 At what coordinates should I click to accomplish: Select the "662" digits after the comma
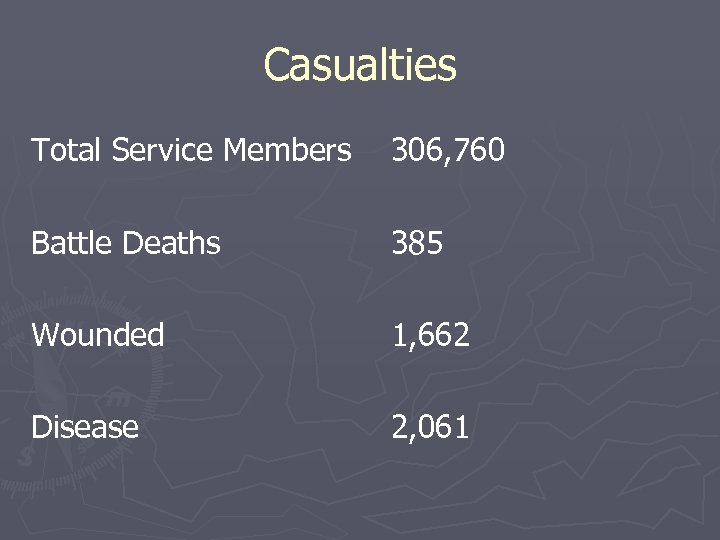click(x=446, y=335)
